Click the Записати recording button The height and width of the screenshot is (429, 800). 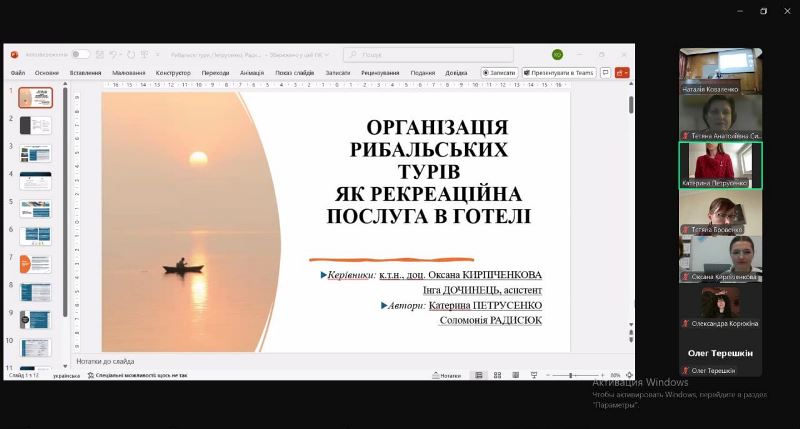499,73
